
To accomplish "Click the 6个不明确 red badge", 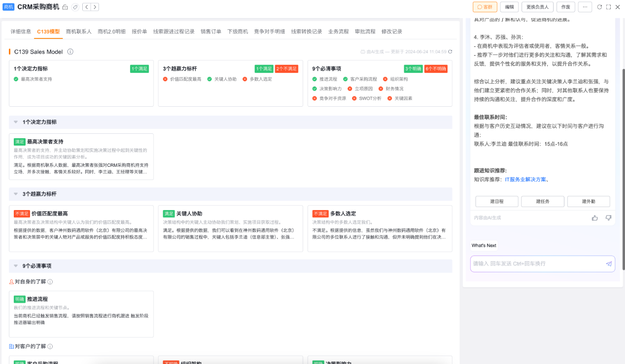I will tap(436, 69).
